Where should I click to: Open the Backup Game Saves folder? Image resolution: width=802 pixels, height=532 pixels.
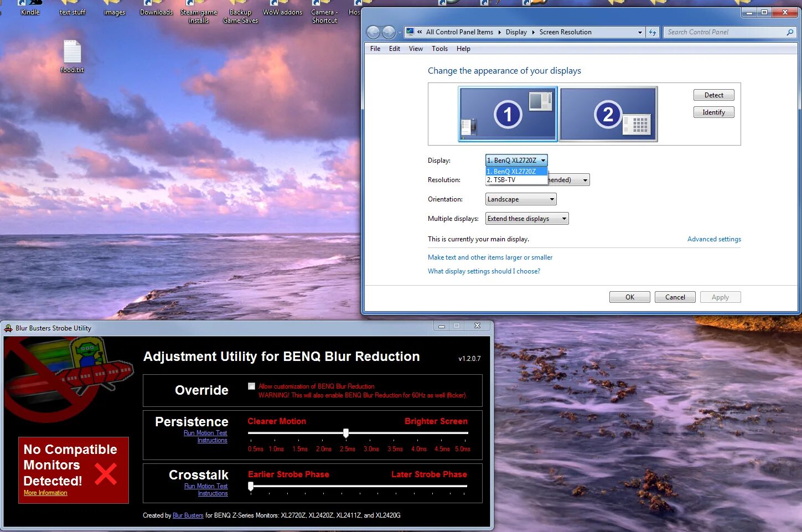point(240,12)
